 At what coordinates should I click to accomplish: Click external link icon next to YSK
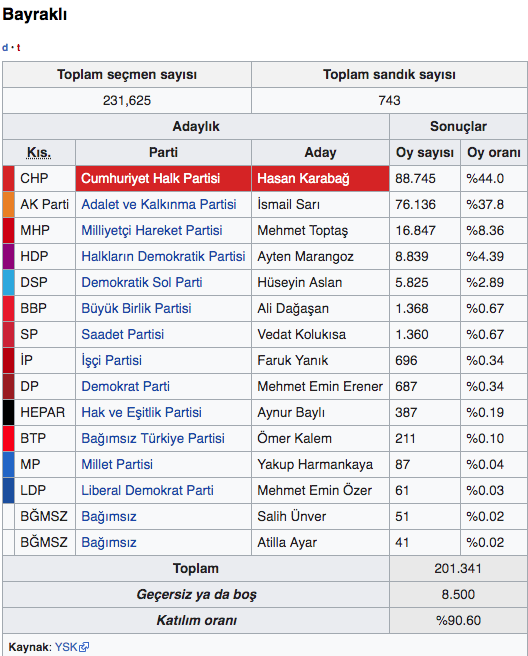84,647
